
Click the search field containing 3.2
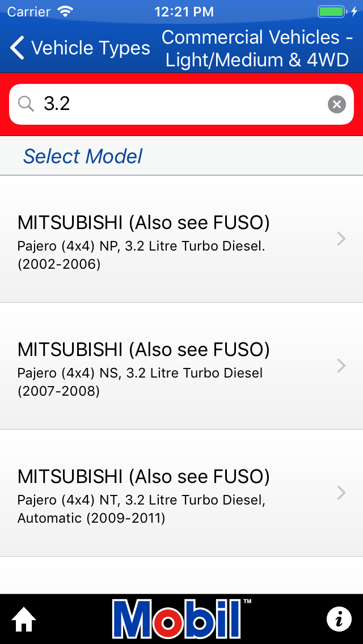pyautogui.click(x=181, y=104)
